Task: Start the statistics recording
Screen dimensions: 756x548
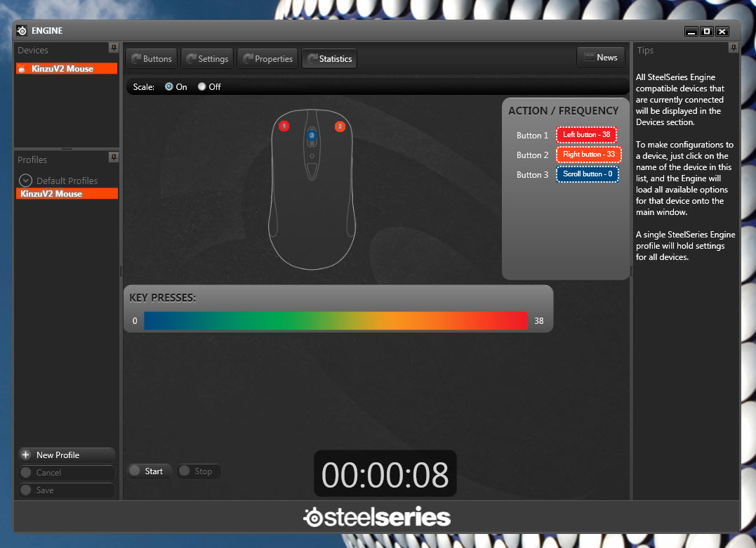Action: pyautogui.click(x=149, y=471)
